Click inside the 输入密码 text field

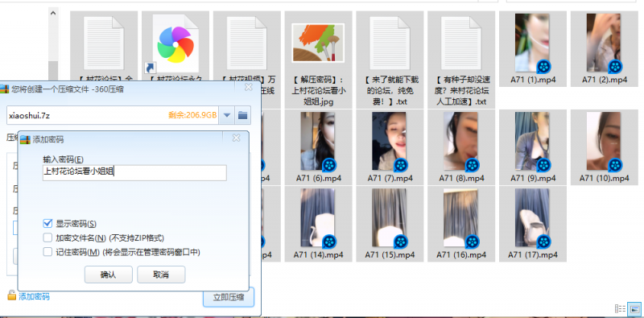(134, 172)
